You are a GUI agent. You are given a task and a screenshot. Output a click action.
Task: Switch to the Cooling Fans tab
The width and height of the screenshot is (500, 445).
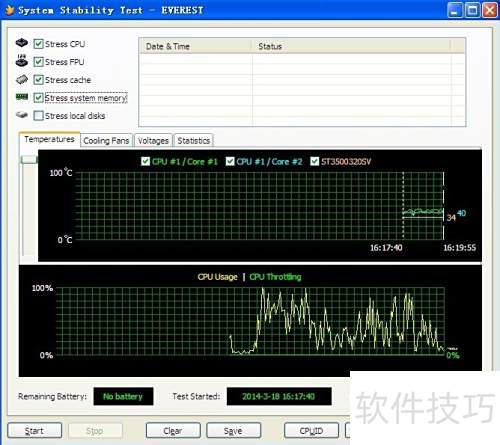click(106, 141)
